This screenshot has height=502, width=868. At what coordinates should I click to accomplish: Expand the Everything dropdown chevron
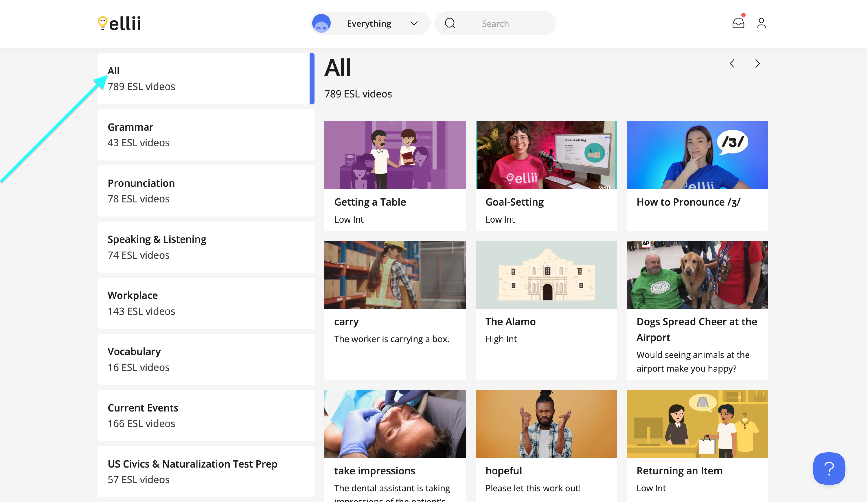point(414,23)
